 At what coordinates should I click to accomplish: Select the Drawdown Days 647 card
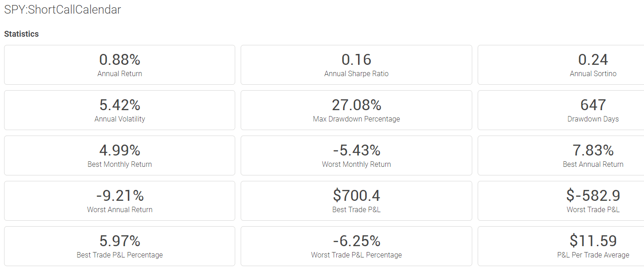pyautogui.click(x=561, y=110)
